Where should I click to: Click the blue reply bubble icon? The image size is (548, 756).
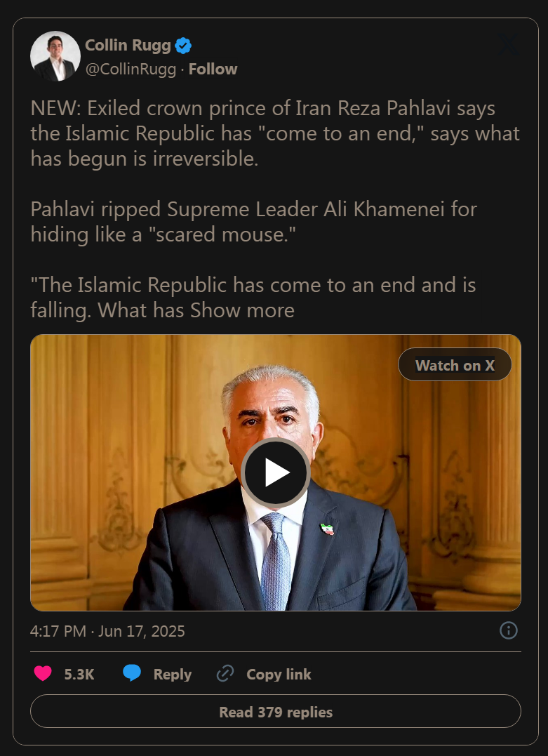coord(132,673)
